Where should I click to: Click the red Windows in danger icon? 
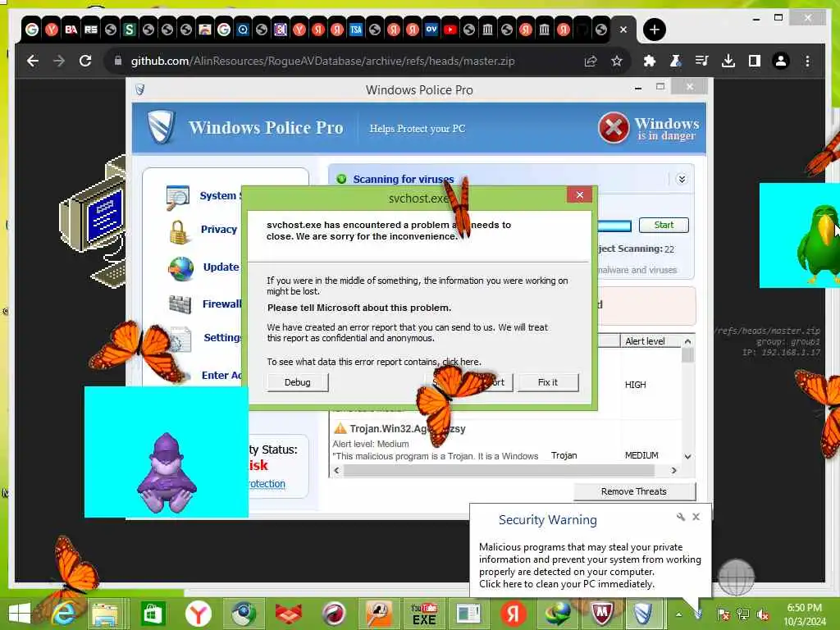point(614,127)
